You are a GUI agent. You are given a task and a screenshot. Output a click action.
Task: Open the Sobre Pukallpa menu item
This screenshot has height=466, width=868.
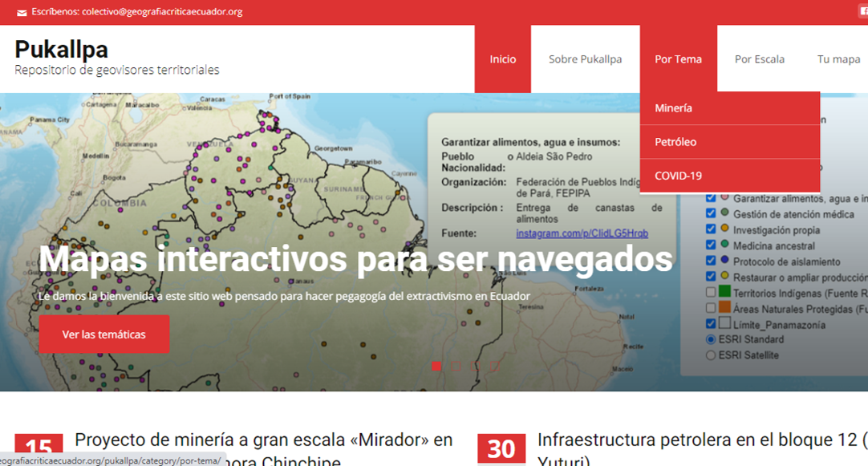pyautogui.click(x=585, y=59)
